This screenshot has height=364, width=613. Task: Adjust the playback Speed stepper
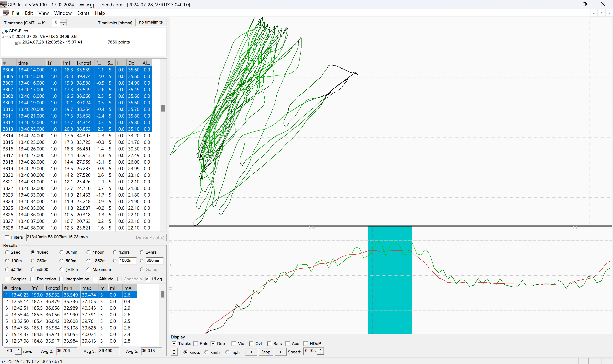[321, 351]
